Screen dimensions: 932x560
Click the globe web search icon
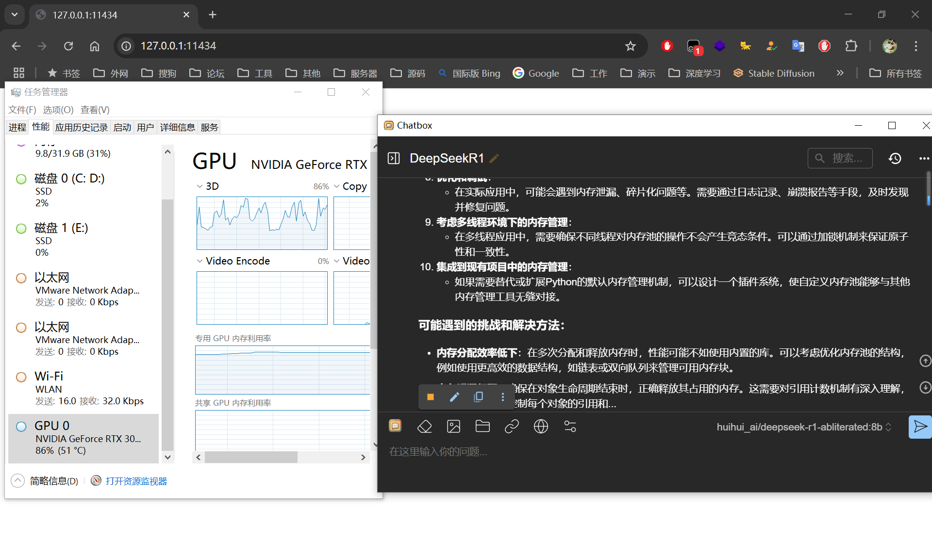541,427
